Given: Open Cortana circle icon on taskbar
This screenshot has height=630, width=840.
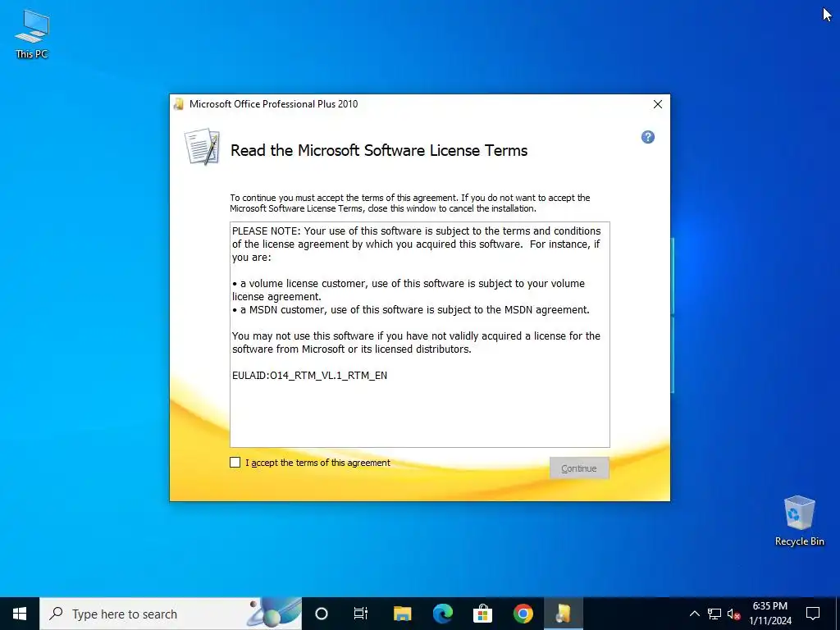Looking at the screenshot, I should [x=322, y=614].
